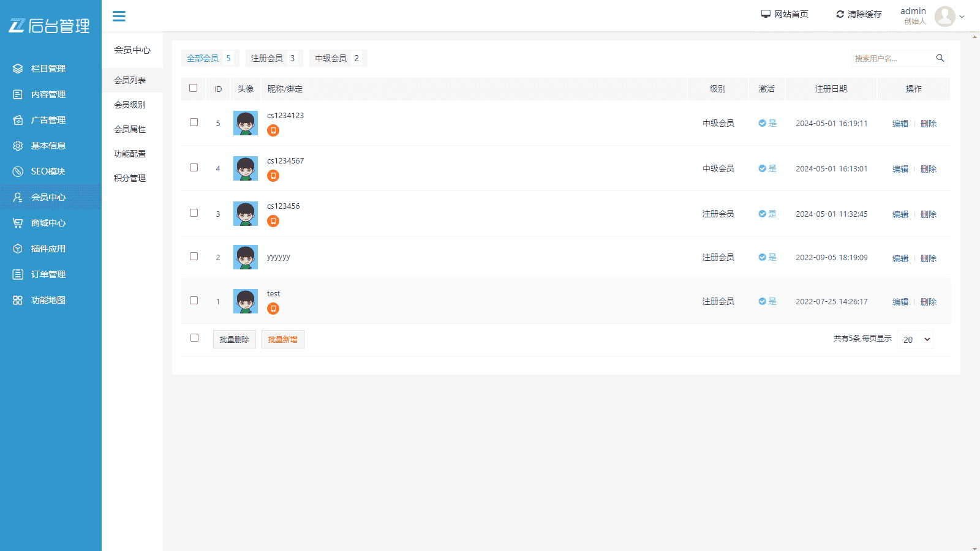Open 基本信息 gear icon in sidebar
The height and width of the screenshot is (551, 980).
[x=18, y=146]
